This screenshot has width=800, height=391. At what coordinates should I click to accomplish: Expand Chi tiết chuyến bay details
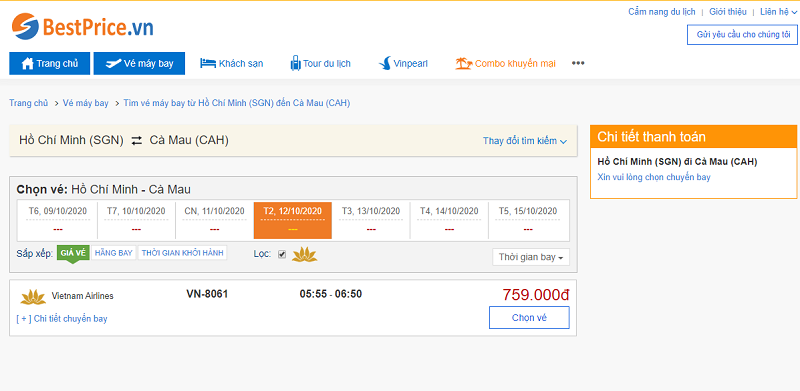(62, 319)
